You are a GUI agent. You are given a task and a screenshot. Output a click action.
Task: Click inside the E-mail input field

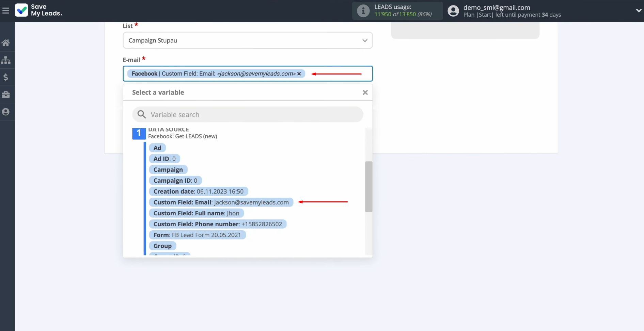click(x=248, y=74)
